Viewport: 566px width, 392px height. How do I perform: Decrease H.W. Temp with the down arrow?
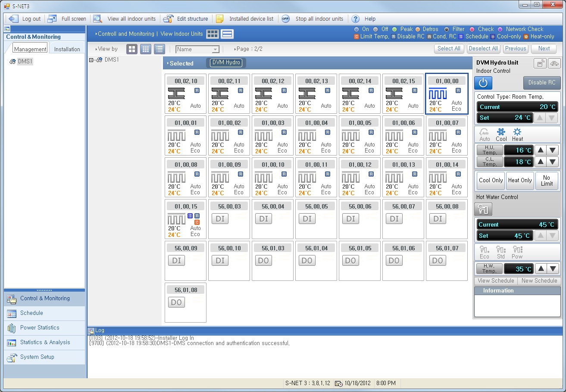coord(553,269)
